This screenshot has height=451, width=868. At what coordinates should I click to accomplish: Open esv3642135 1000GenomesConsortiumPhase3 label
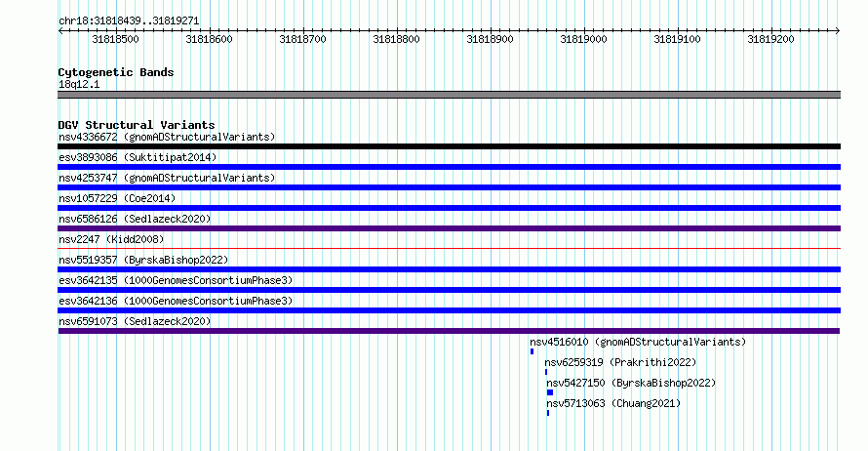pos(176,280)
